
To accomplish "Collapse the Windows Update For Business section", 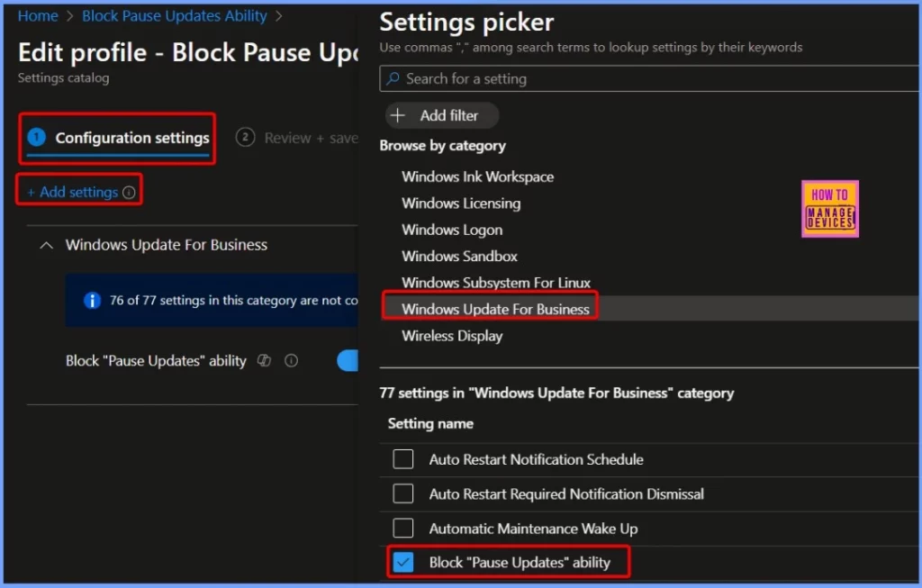I will click(x=47, y=245).
